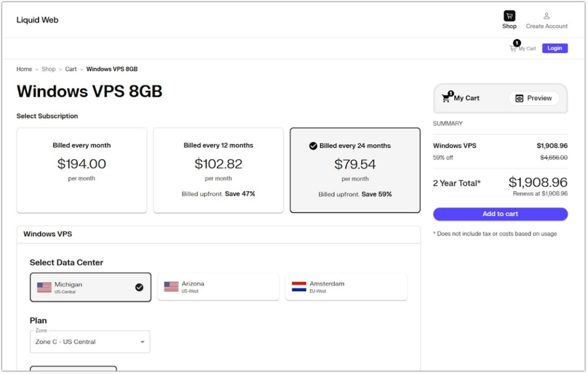The width and height of the screenshot is (588, 374).
Task: Select the Billed every month subscription
Action: (x=82, y=170)
